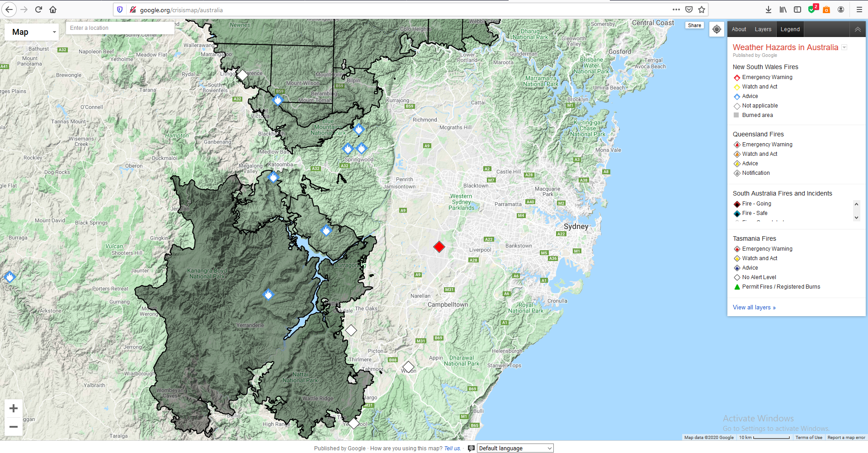Click the "Permit Fires / Registered Burns" legend entry

(x=777, y=287)
